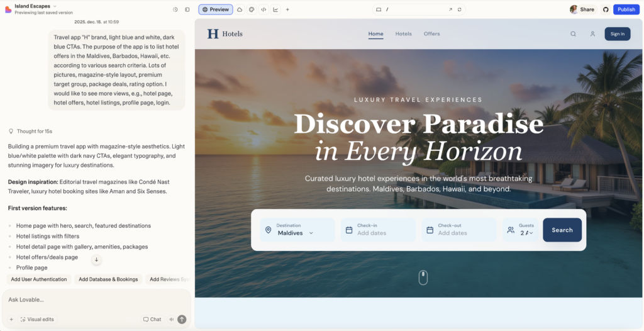Click the search magnifier in Hotels header
This screenshot has height=331, width=644.
[573, 34]
